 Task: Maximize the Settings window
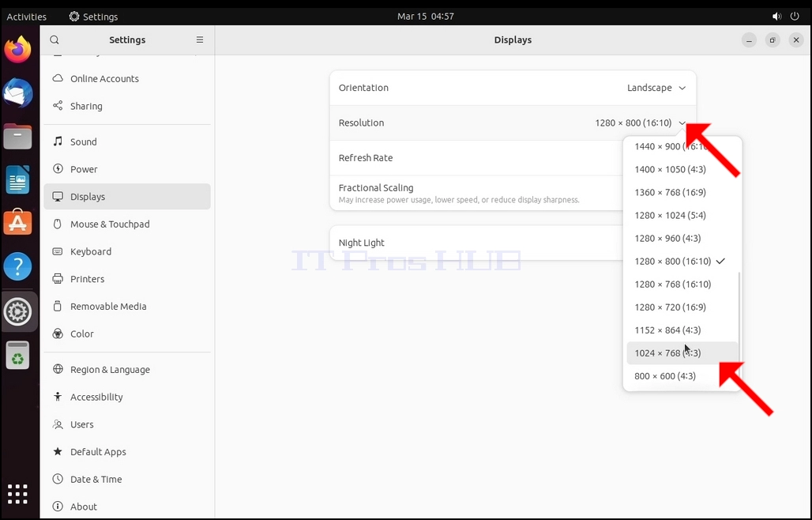click(x=773, y=40)
